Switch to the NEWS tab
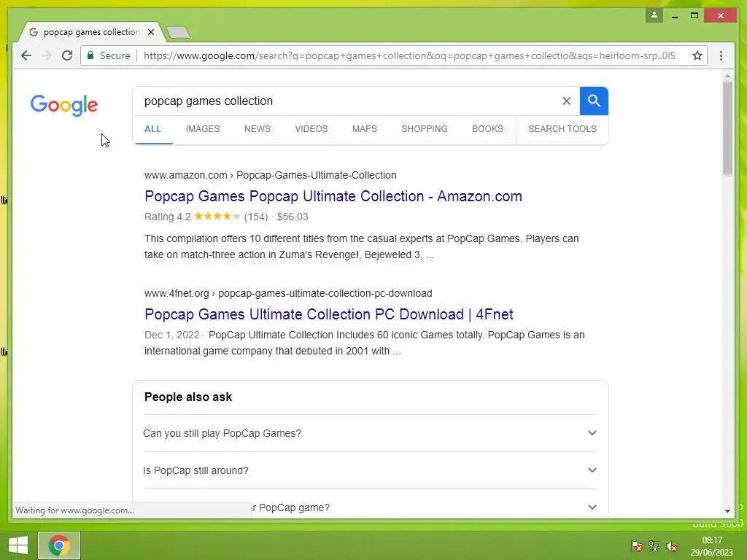 coord(258,129)
